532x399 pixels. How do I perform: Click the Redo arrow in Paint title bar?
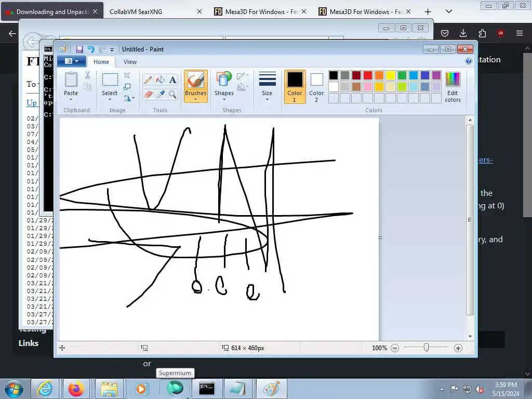(102, 49)
